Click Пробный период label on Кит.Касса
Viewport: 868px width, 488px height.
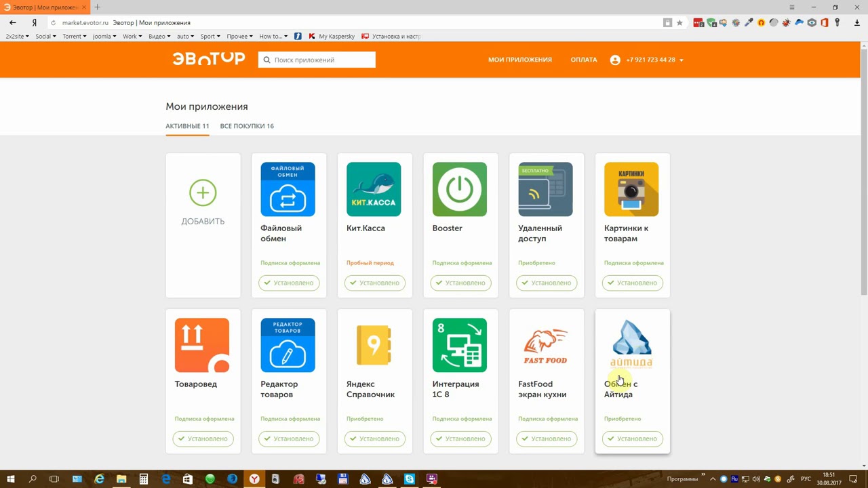point(370,263)
